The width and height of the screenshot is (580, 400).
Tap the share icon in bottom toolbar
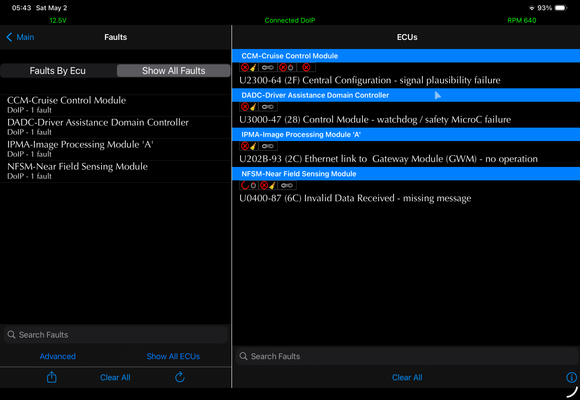point(52,377)
